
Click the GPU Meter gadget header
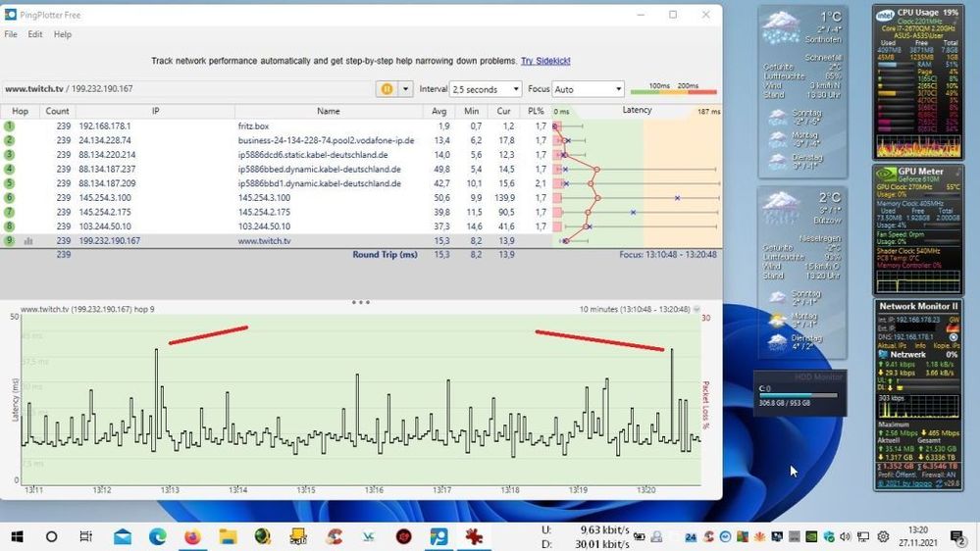[920, 172]
